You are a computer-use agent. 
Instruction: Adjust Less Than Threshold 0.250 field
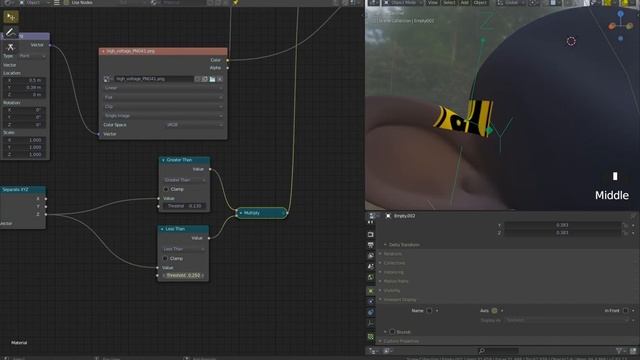pyautogui.click(x=183, y=276)
